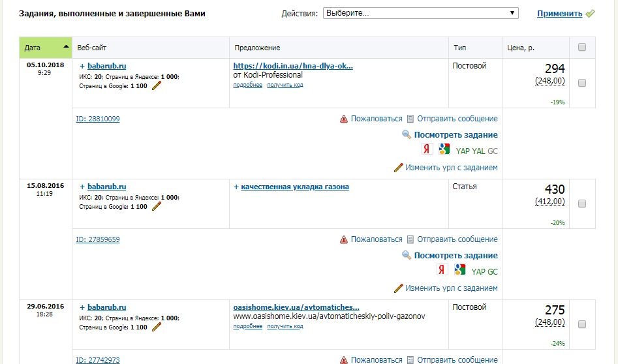
Task: Click the warning icon for task ID 28810099
Action: [x=344, y=119]
